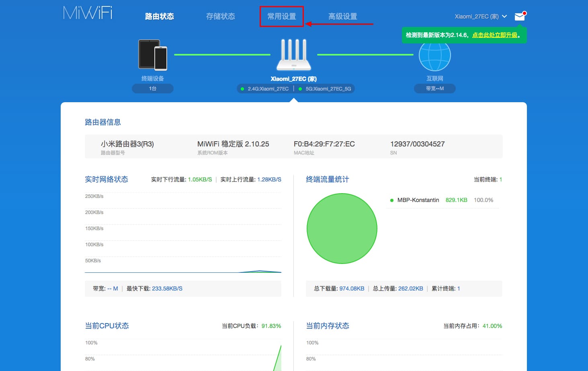The height and width of the screenshot is (371, 588).
Task: Click the green traffic pie chart
Action: (x=342, y=229)
